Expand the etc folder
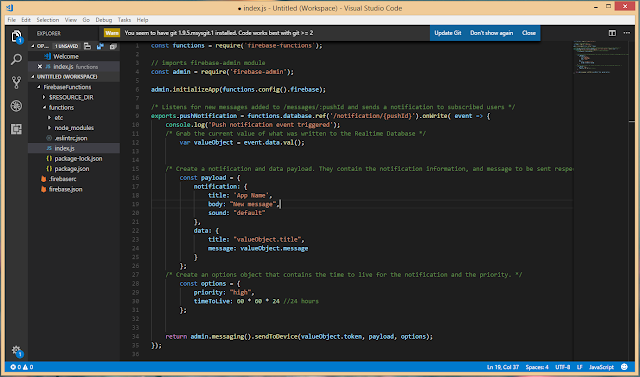 tap(49, 118)
